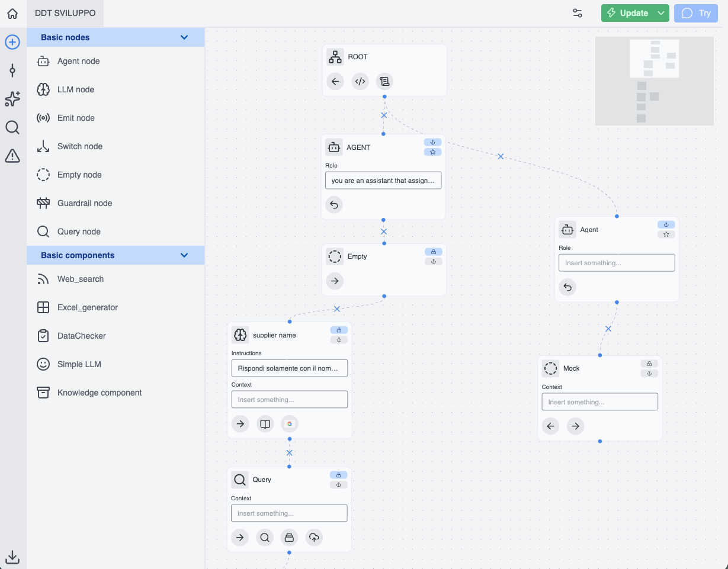Collapse the Basic nodes section chevron
Screen dimensions: 728x569
(x=184, y=37)
